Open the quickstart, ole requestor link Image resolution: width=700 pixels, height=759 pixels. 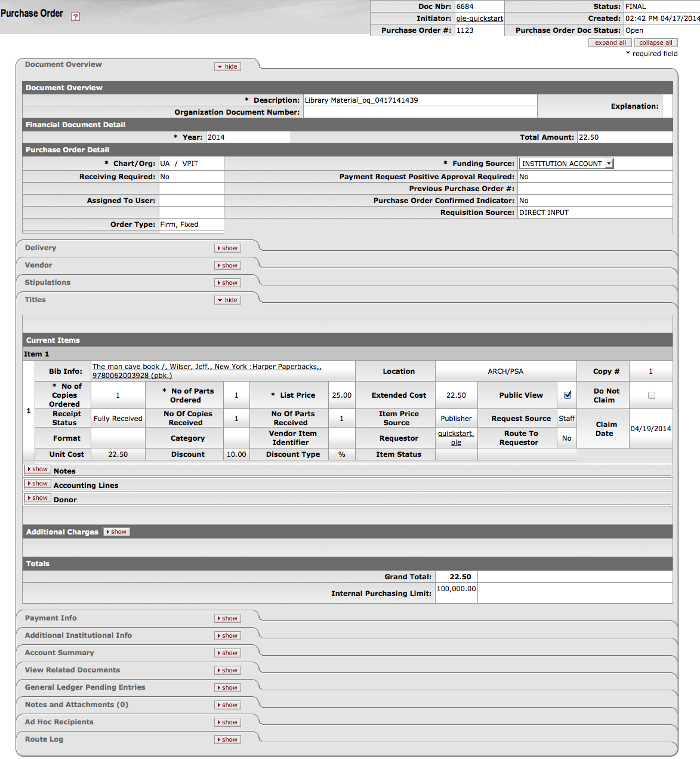(x=456, y=438)
